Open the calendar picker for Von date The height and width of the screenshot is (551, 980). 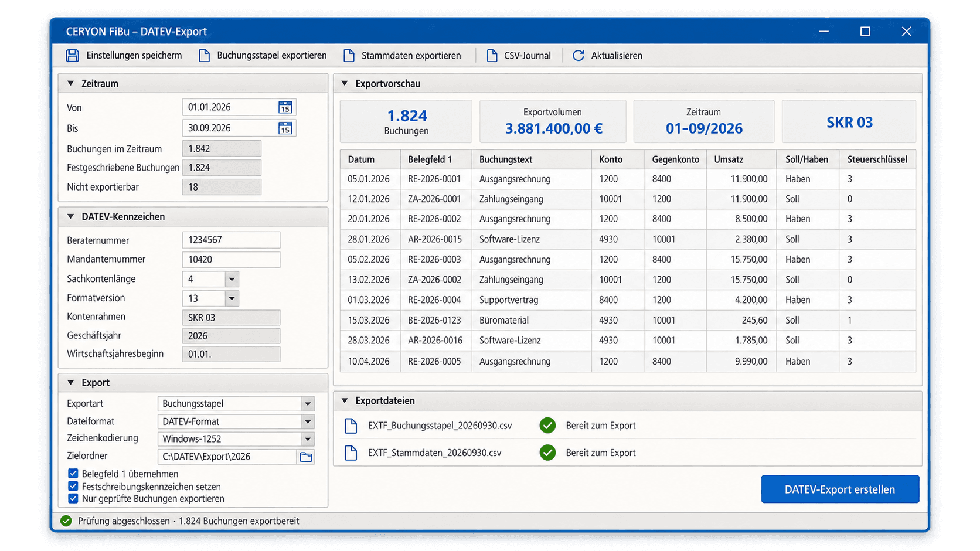[x=285, y=107]
